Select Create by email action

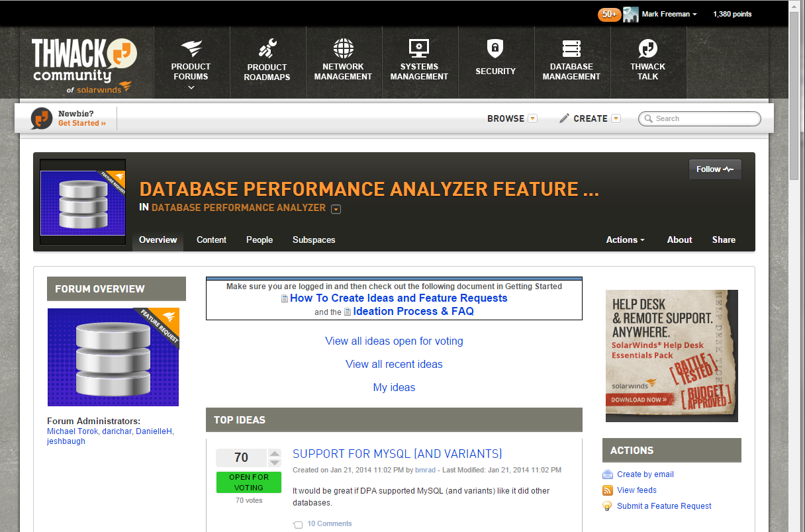[x=645, y=474]
